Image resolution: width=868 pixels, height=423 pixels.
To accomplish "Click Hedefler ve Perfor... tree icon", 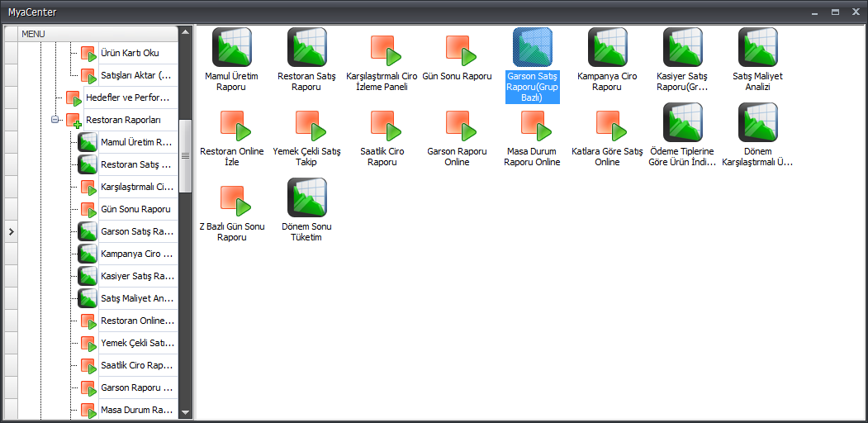I will tap(74, 98).
